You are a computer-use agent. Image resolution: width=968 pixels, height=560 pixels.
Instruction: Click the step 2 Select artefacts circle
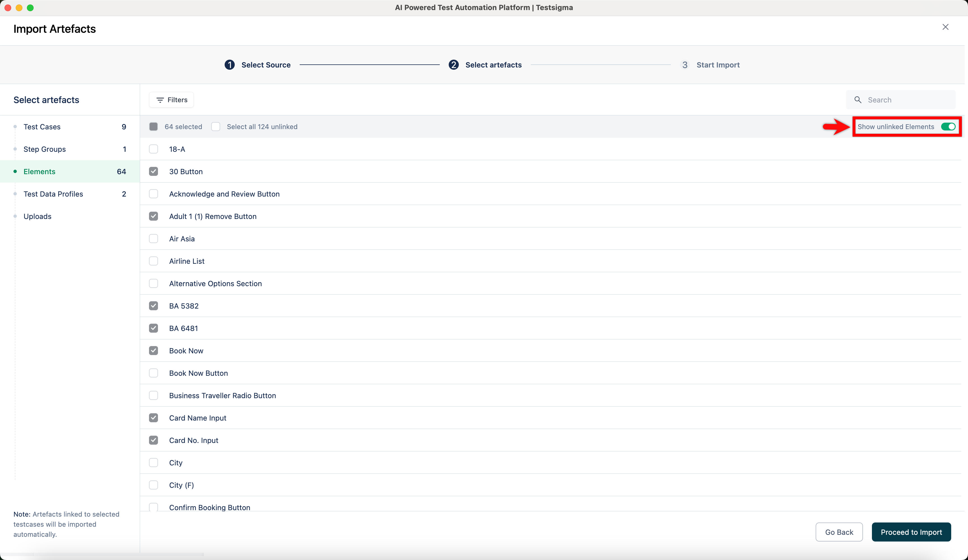(454, 65)
